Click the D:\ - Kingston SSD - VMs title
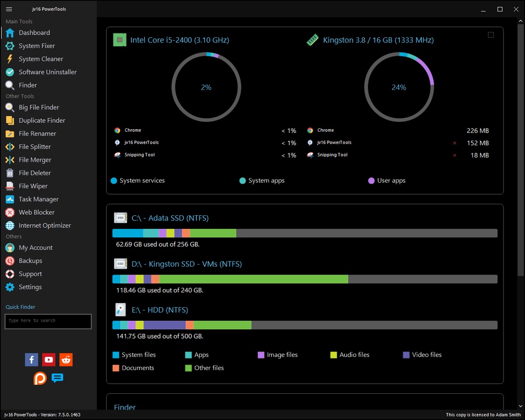Viewport: 525px width, 420px height. 186,264
